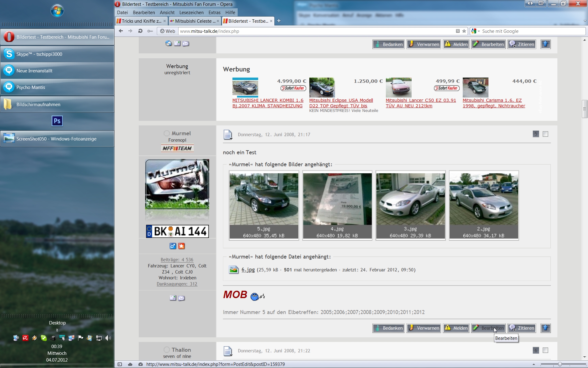
Task: Open the password wand key icon
Action: pyautogui.click(x=150, y=31)
